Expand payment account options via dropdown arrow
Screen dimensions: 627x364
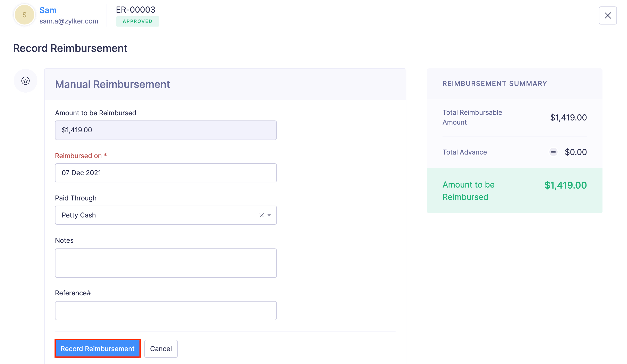[269, 215]
